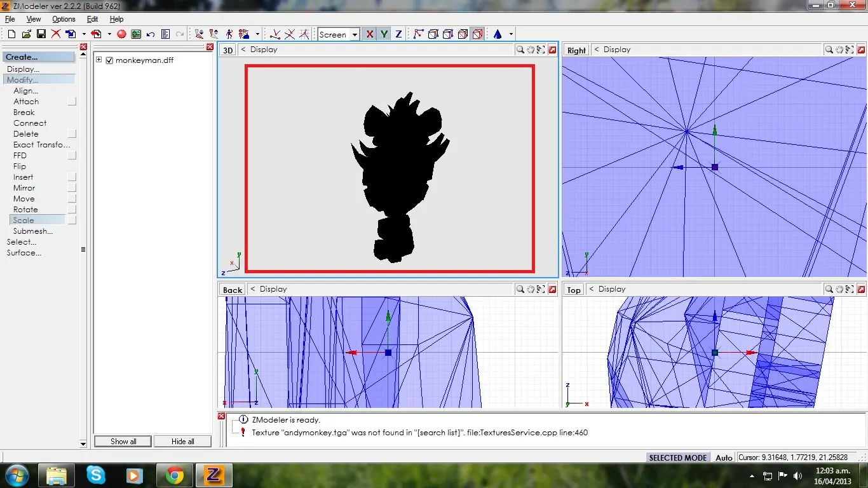Open Google Chrome from the taskbar
The height and width of the screenshot is (488, 868).
click(175, 475)
